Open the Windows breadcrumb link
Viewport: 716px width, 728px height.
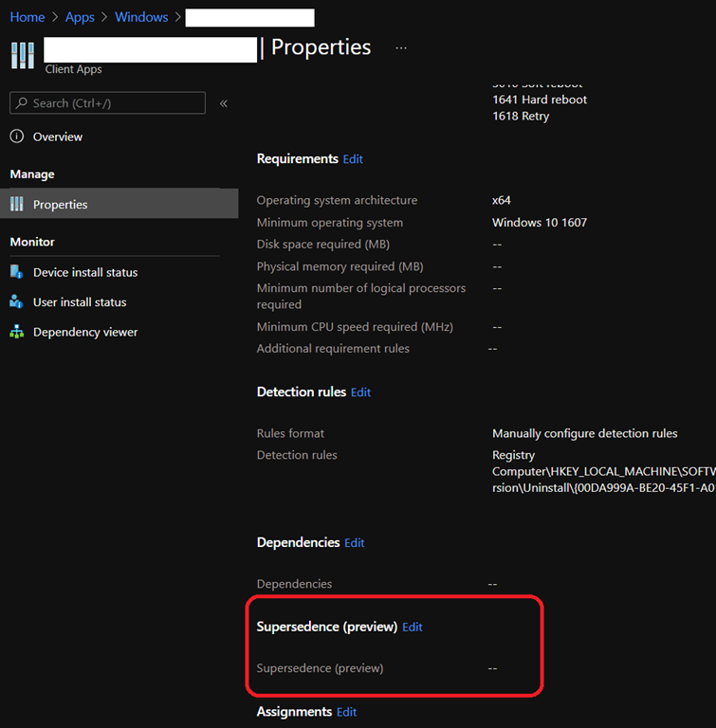[141, 17]
